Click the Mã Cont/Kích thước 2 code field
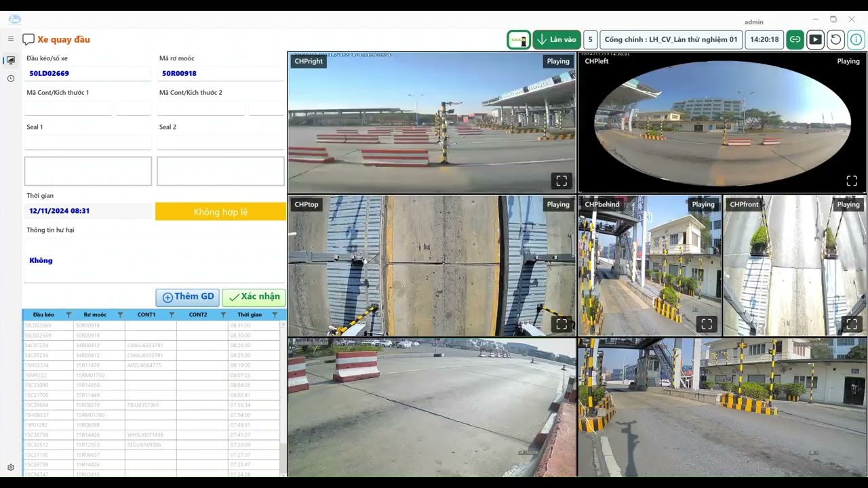The image size is (868, 488). (201, 108)
